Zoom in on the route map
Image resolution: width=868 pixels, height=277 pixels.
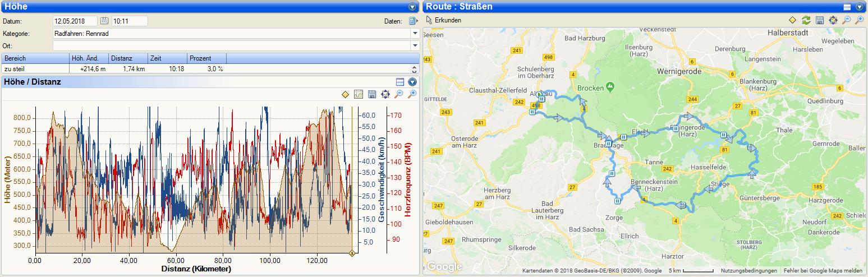[860, 20]
